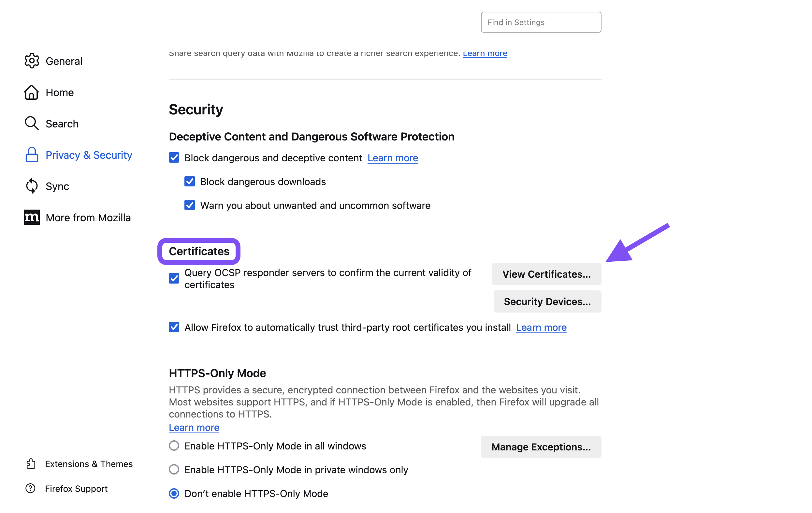Click the Mozilla logo icon
Image resolution: width=812 pixels, height=513 pixels.
[32, 217]
